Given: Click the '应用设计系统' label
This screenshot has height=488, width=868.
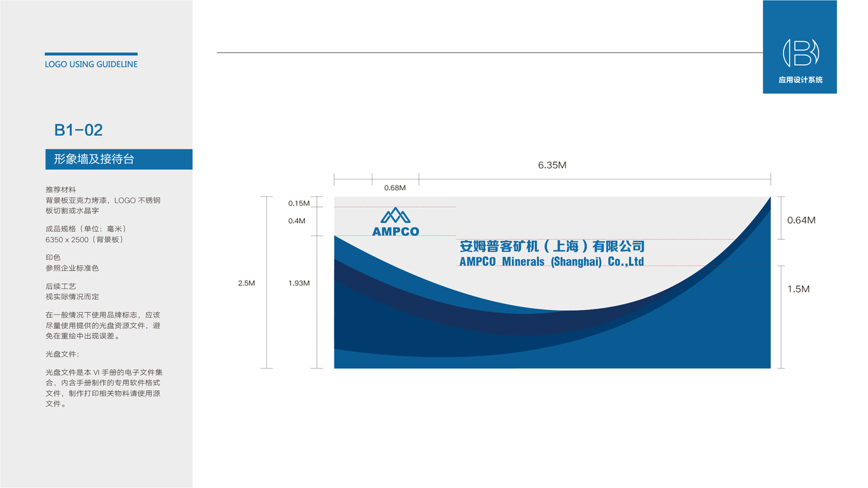Looking at the screenshot, I should [x=800, y=80].
